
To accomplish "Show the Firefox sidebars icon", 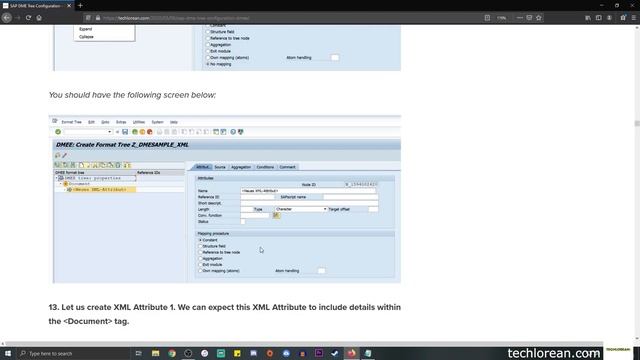I will coord(598,18).
